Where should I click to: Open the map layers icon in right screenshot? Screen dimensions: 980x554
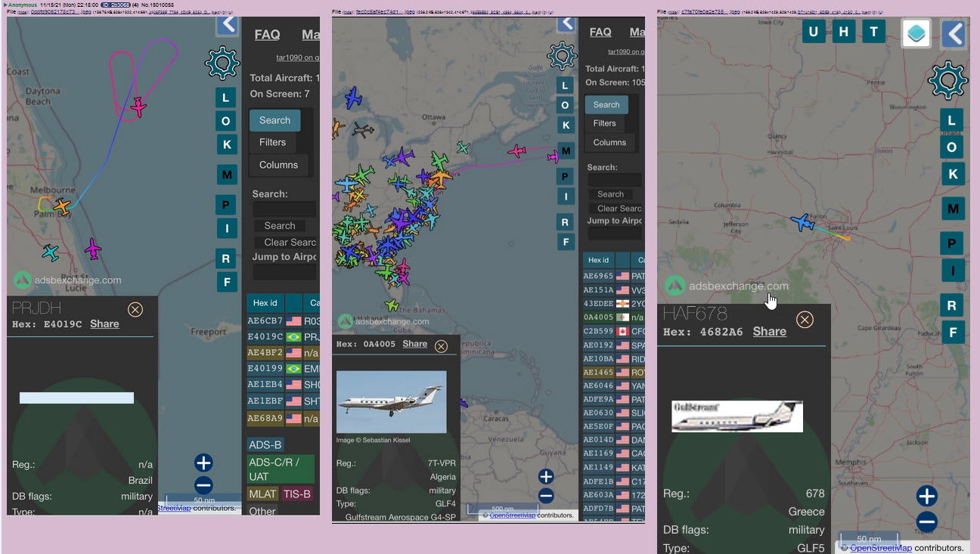click(x=916, y=33)
